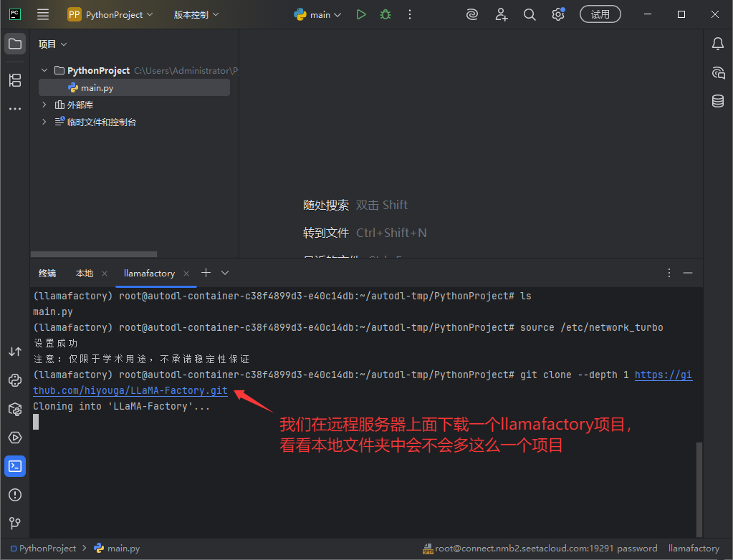
Task: Open the 版本控制 menu
Action: click(x=196, y=14)
